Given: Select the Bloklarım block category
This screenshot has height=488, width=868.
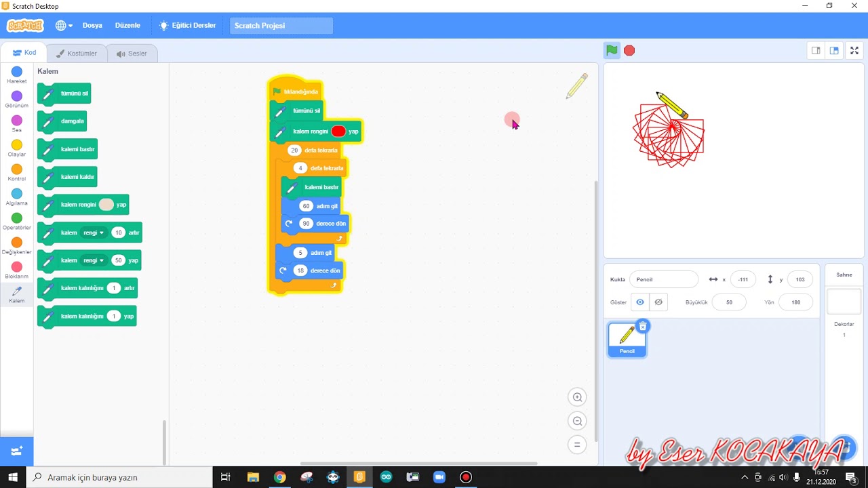Looking at the screenshot, I should [x=17, y=270].
